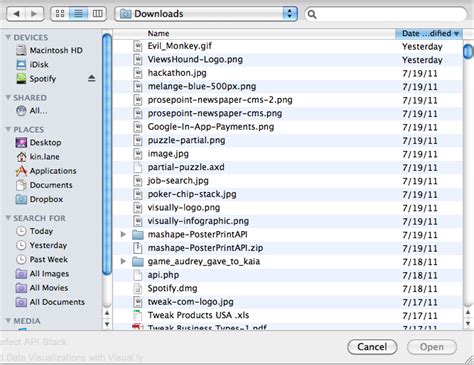Show files from Past Week
This screenshot has width=474, height=365.
(42, 259)
